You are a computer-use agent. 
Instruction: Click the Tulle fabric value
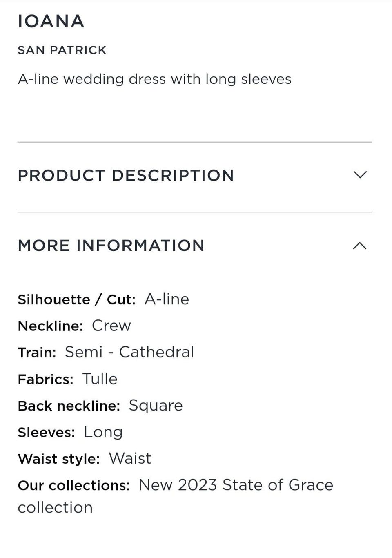100,379
